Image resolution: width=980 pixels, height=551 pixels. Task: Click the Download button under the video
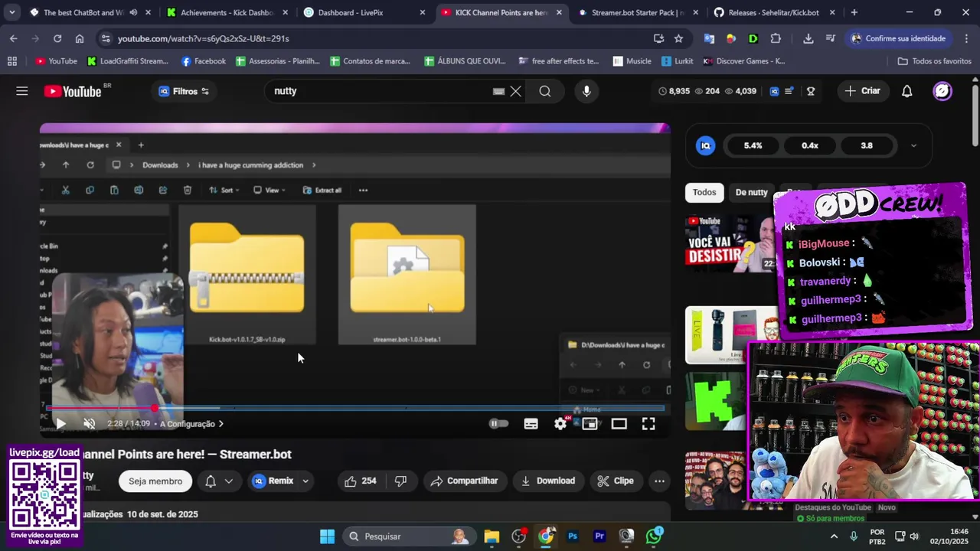coord(548,481)
